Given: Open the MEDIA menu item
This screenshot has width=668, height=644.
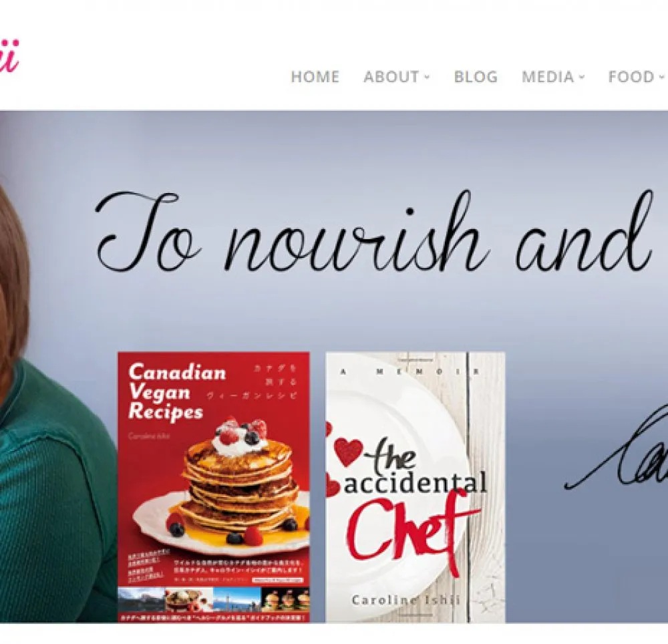Looking at the screenshot, I should tap(548, 77).
